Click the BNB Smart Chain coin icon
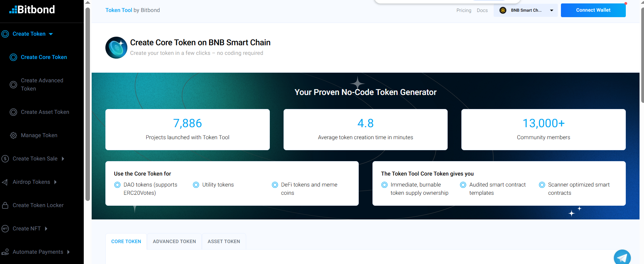The width and height of the screenshot is (644, 264). (x=503, y=10)
